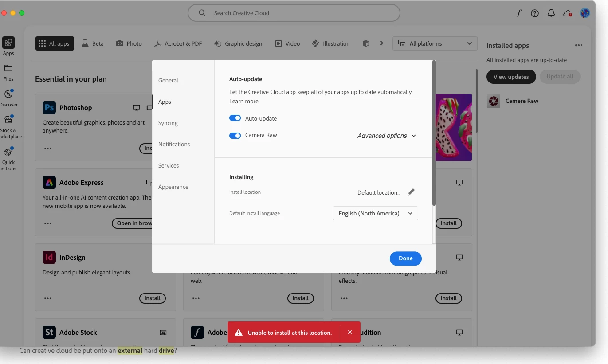Click Done to close preferences
Viewport: 608px width, 364px height.
406,258
